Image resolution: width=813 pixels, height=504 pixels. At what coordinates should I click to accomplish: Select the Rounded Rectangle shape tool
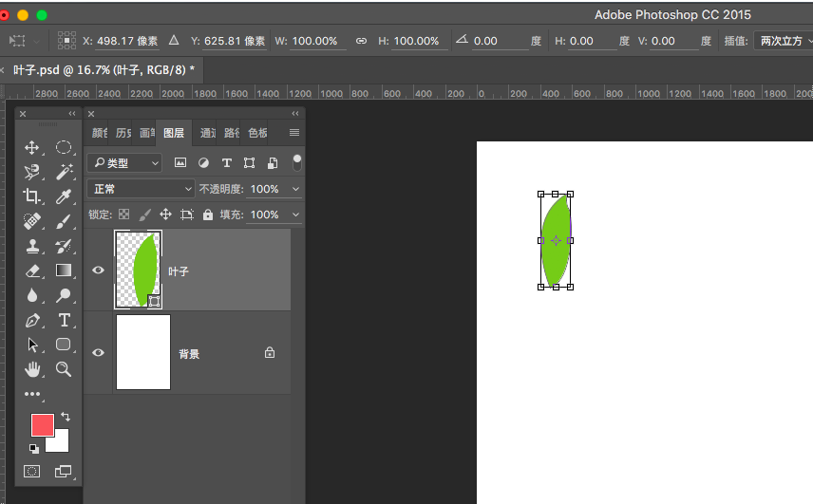tap(64, 345)
